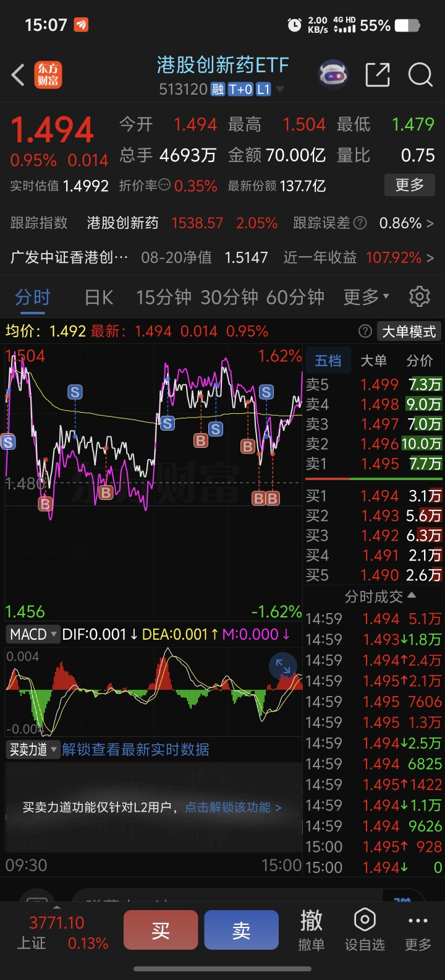Tap the share icon
Image resolution: width=445 pixels, height=980 pixels.
(378, 75)
